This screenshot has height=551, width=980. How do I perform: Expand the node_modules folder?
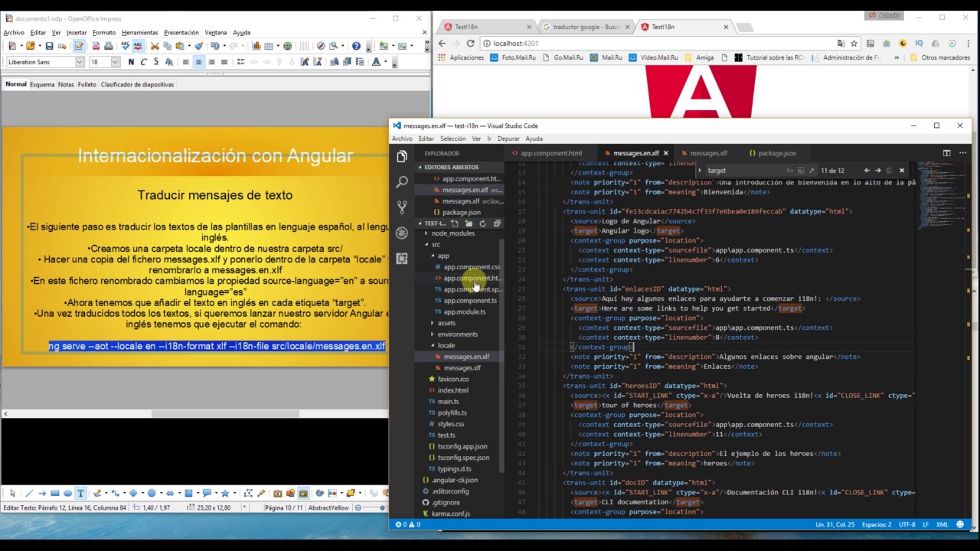[x=452, y=233]
